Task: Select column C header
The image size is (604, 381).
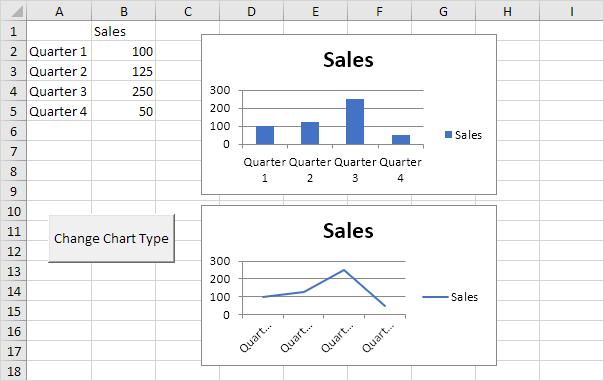Action: (188, 11)
